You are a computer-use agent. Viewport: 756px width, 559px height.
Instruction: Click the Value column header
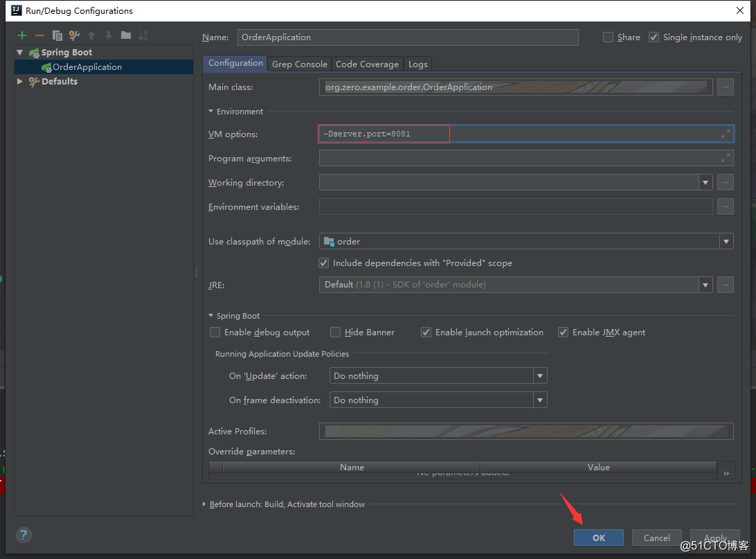(598, 467)
